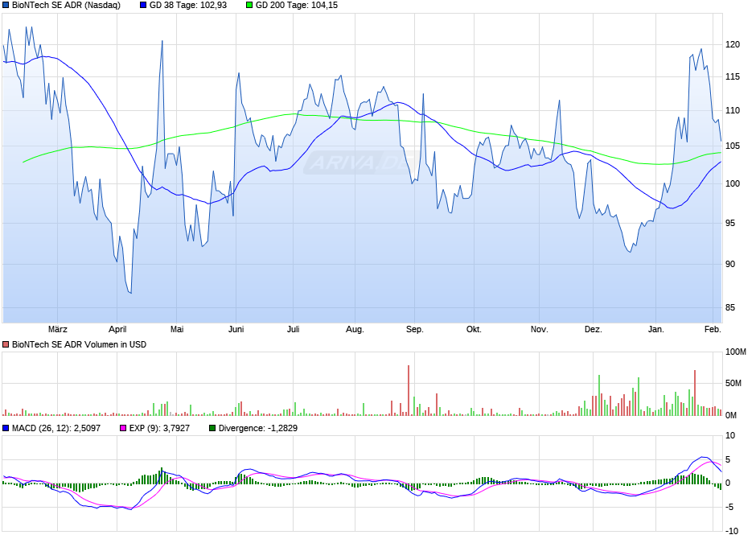The width and height of the screenshot is (756, 539).
Task: Click the April month axis label
Action: (117, 329)
